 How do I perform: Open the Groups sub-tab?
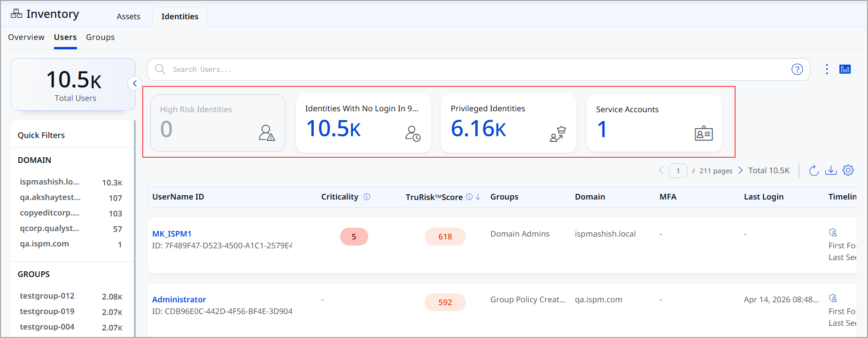point(100,37)
